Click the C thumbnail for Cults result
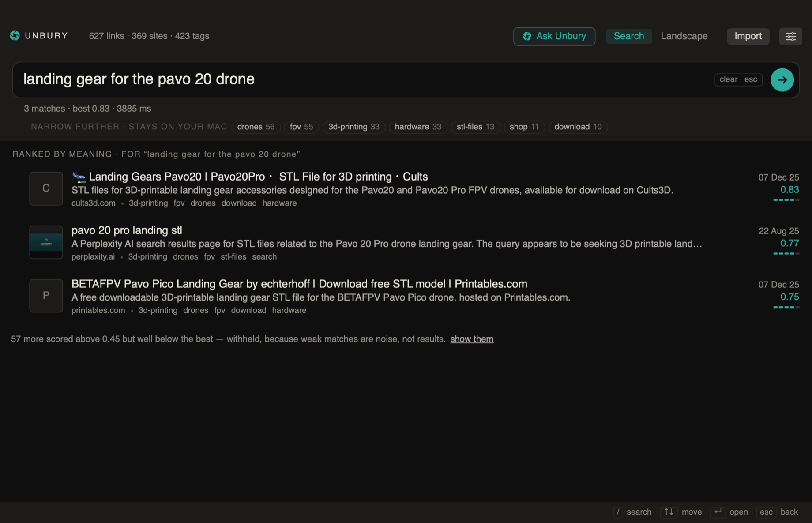Viewport: 812px width, 523px height. 46,188
